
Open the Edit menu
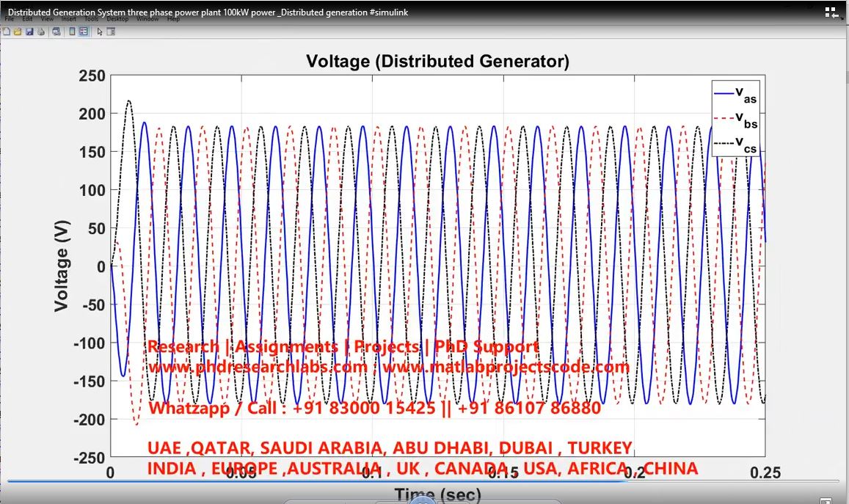27,20
